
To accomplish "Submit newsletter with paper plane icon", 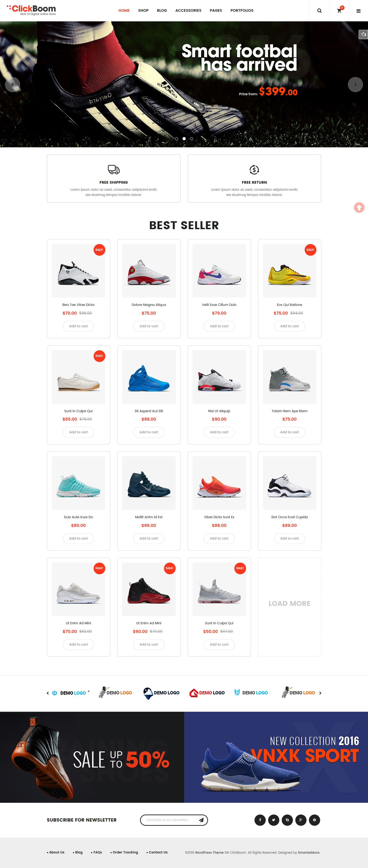I will 201,820.
